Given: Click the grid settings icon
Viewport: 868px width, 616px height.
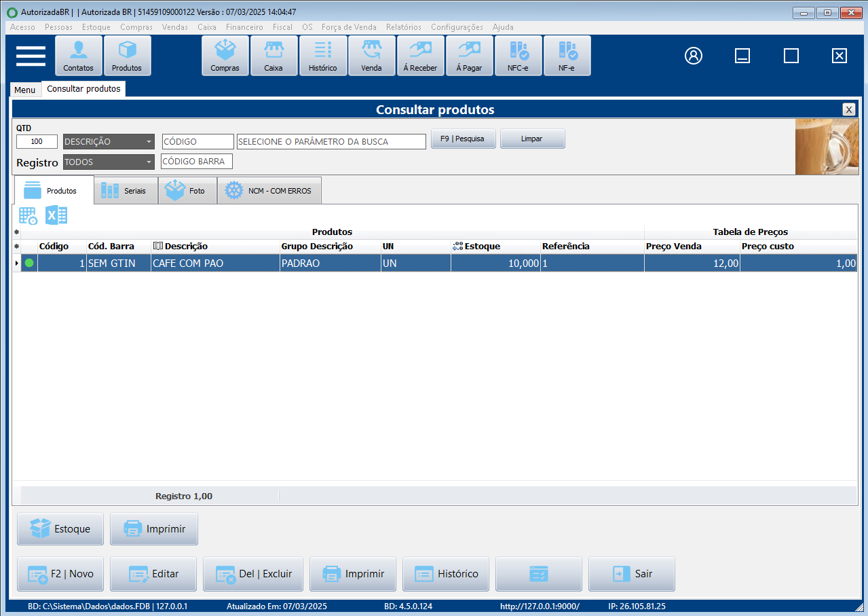Looking at the screenshot, I should coord(29,215).
